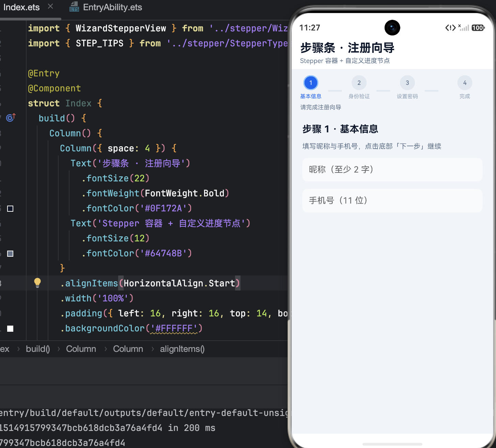Click the 昵称 nickname input field

[x=392, y=169]
